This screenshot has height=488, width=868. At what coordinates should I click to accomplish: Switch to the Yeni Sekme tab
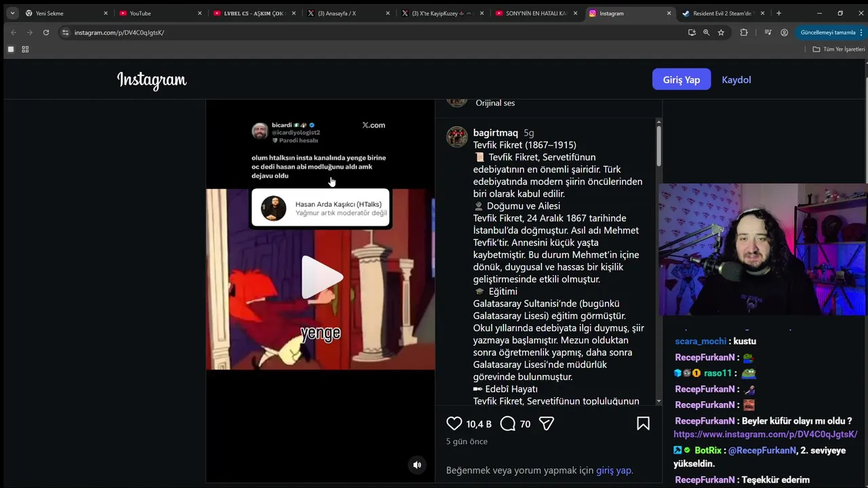pyautogui.click(x=66, y=13)
